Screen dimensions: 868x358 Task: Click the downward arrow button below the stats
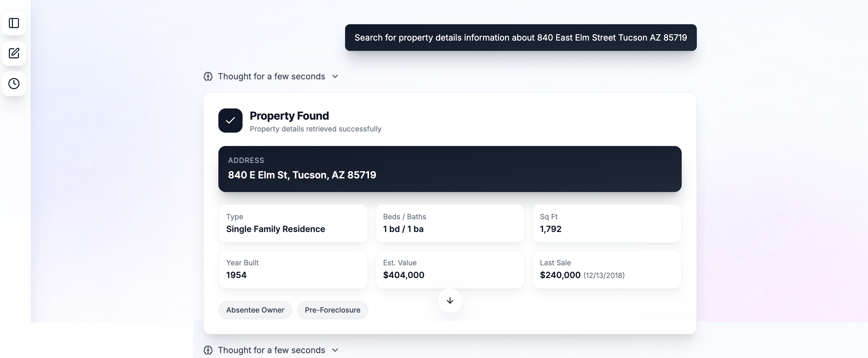point(449,300)
